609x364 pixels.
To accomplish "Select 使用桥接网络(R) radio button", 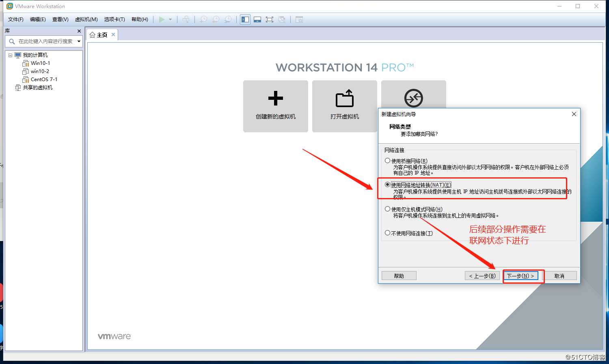I will coord(387,161).
